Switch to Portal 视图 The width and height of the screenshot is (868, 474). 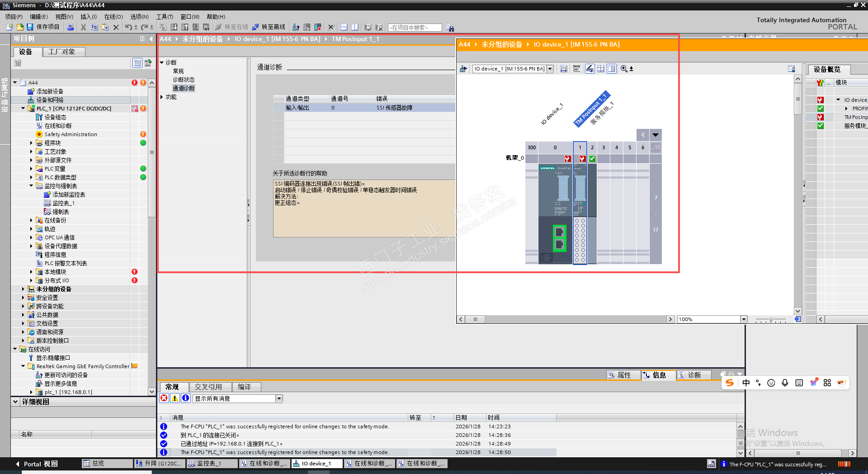(x=37, y=464)
